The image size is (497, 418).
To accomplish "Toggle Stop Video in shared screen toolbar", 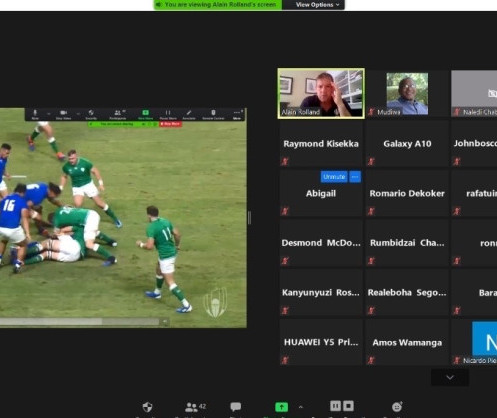I will coord(63,114).
